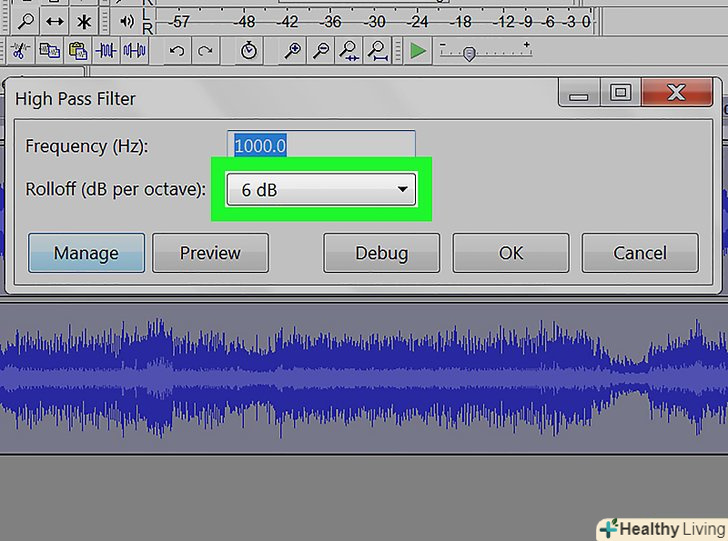Open the Rolloff dB per octave dropdown

(x=321, y=188)
